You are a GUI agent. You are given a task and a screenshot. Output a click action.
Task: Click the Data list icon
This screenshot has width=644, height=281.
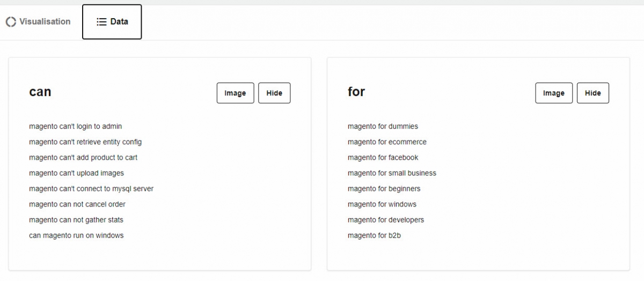[101, 22]
